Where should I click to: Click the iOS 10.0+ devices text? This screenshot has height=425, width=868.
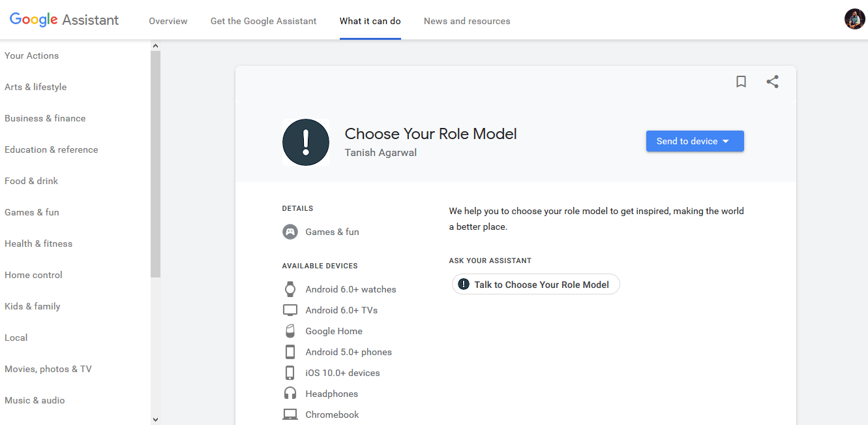[343, 373]
